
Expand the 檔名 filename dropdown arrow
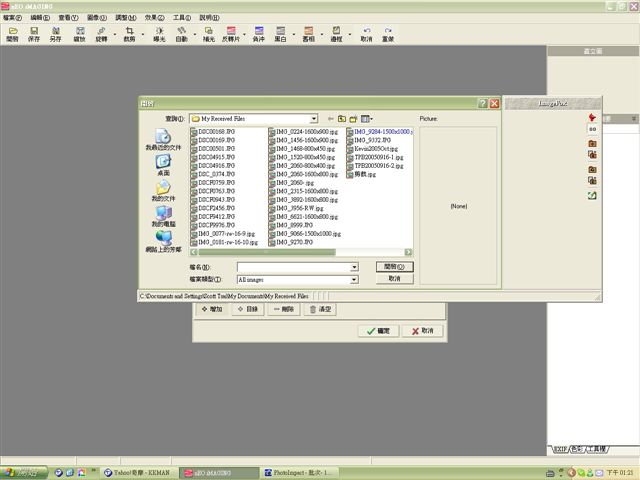pos(354,267)
